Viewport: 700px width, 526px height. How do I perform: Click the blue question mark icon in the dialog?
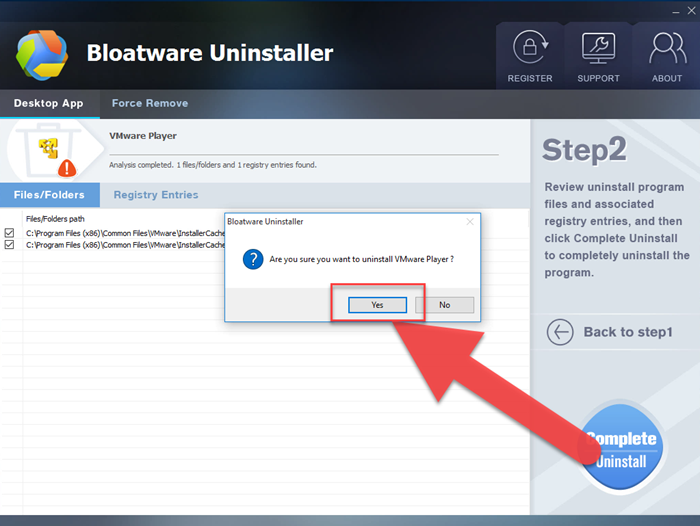[x=253, y=259]
